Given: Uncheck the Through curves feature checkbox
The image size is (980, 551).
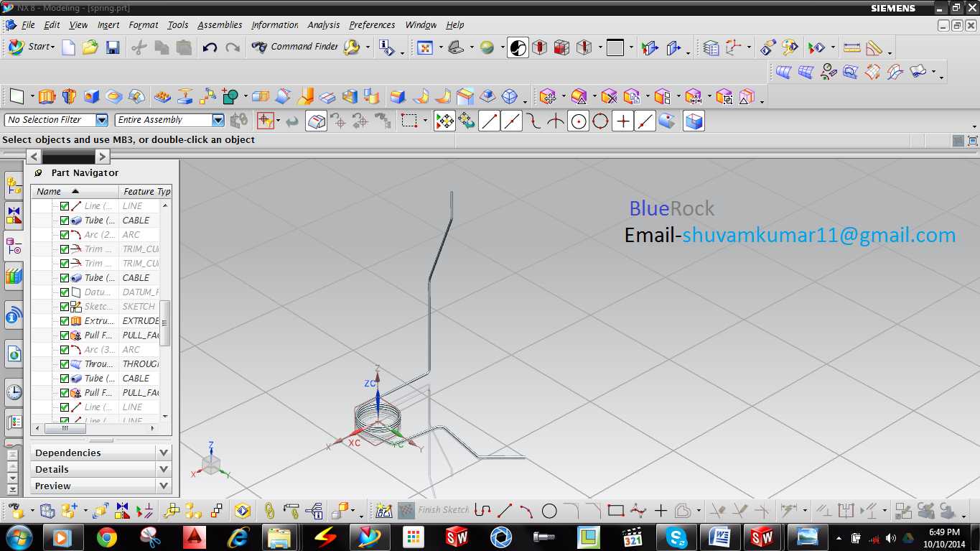Looking at the screenshot, I should tap(65, 364).
